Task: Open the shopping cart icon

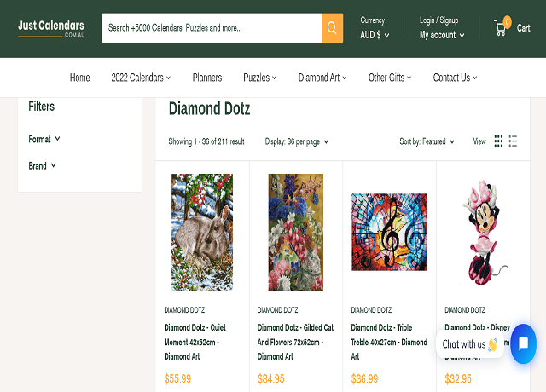Action: click(x=501, y=27)
